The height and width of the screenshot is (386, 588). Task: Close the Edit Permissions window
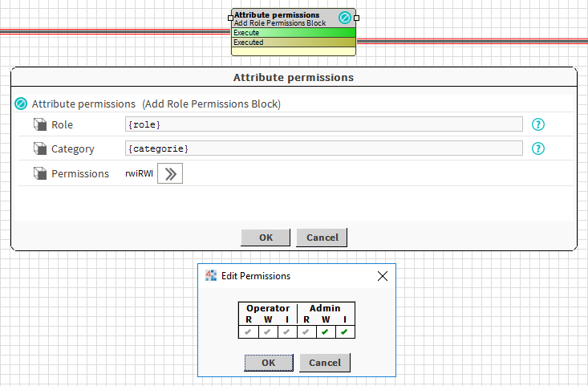[x=383, y=276]
